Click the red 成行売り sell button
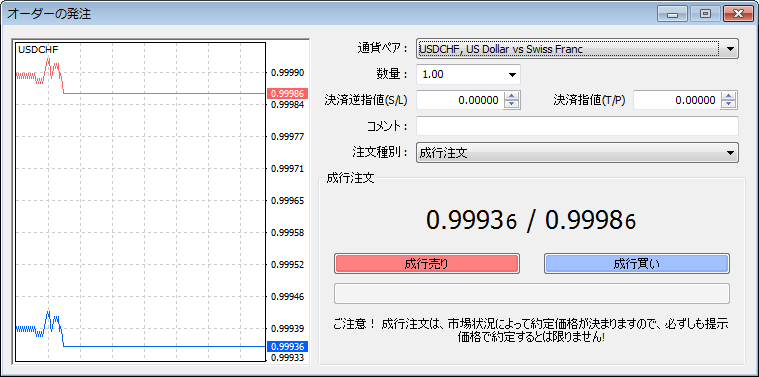 tap(426, 264)
